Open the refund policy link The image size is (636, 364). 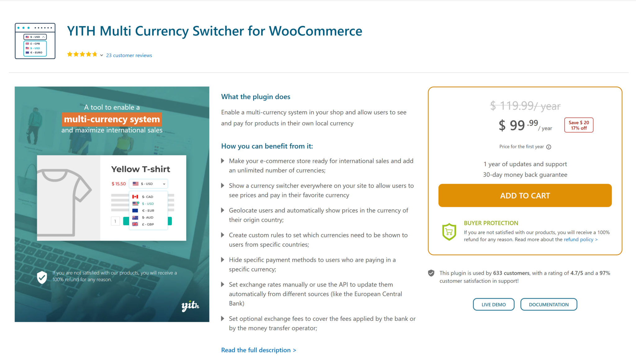point(580,239)
